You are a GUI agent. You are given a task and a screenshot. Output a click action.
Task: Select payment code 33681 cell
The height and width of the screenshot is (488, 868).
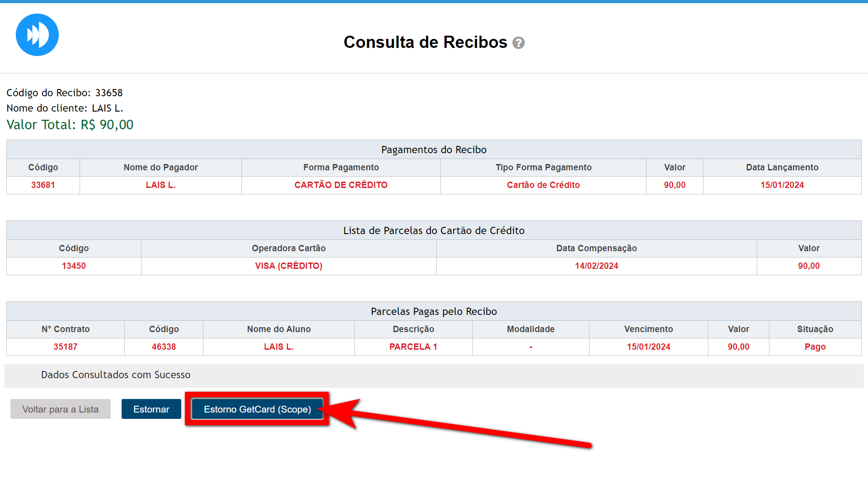click(43, 185)
